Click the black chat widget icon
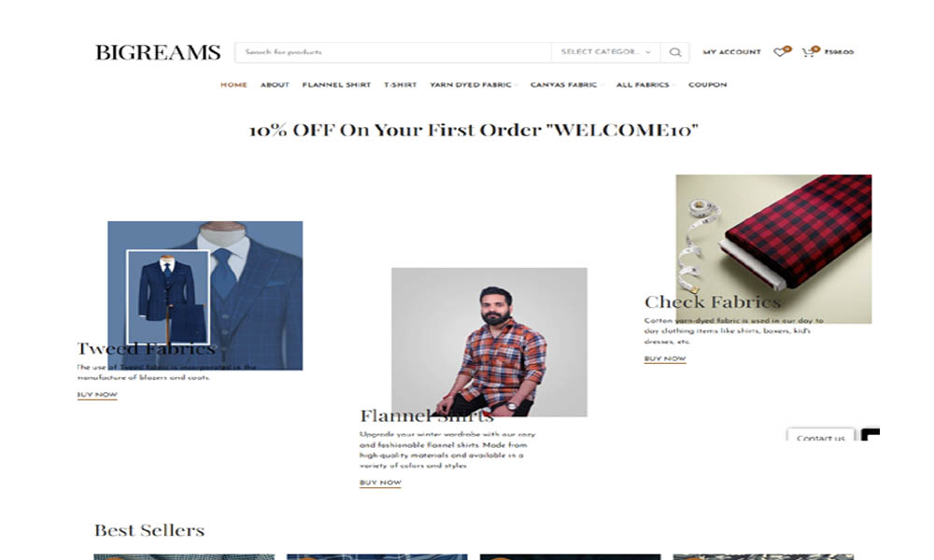This screenshot has height=560, width=934. pos(870,434)
